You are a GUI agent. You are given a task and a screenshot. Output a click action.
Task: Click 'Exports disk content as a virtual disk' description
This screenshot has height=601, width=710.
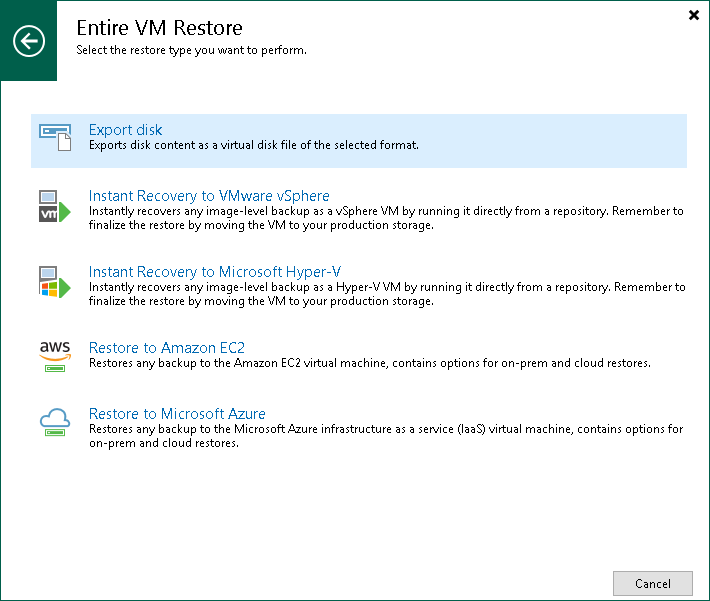254,145
